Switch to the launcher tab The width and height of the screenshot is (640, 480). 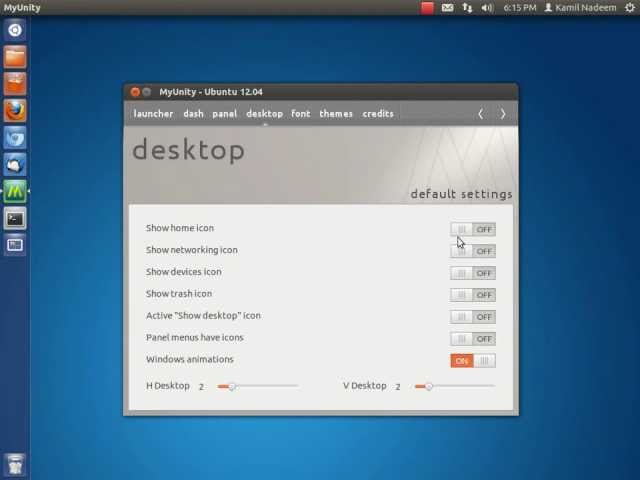point(153,113)
